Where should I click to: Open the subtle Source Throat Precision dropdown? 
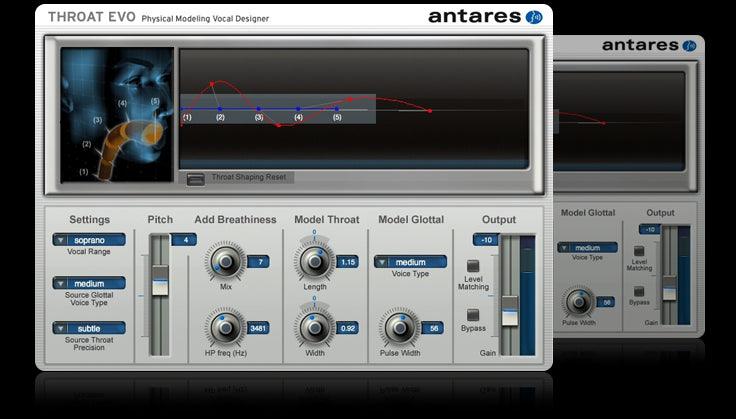coord(89,328)
